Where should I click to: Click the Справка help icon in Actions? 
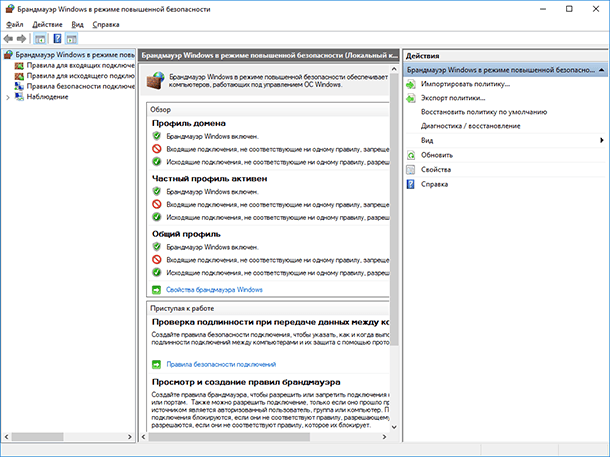point(411,184)
